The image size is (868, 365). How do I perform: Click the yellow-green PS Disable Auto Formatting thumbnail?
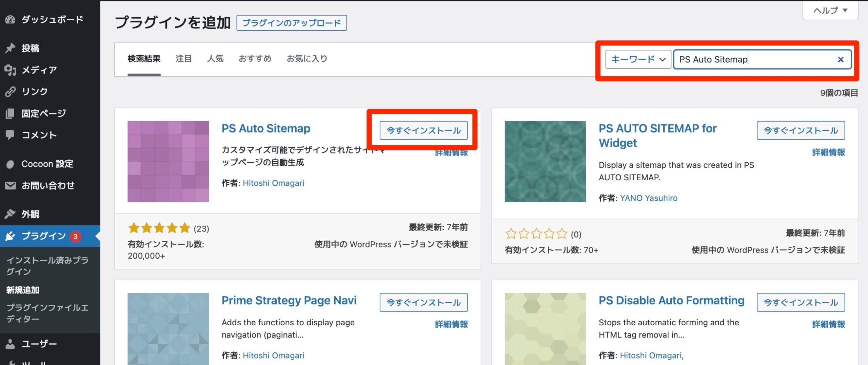pyautogui.click(x=545, y=329)
